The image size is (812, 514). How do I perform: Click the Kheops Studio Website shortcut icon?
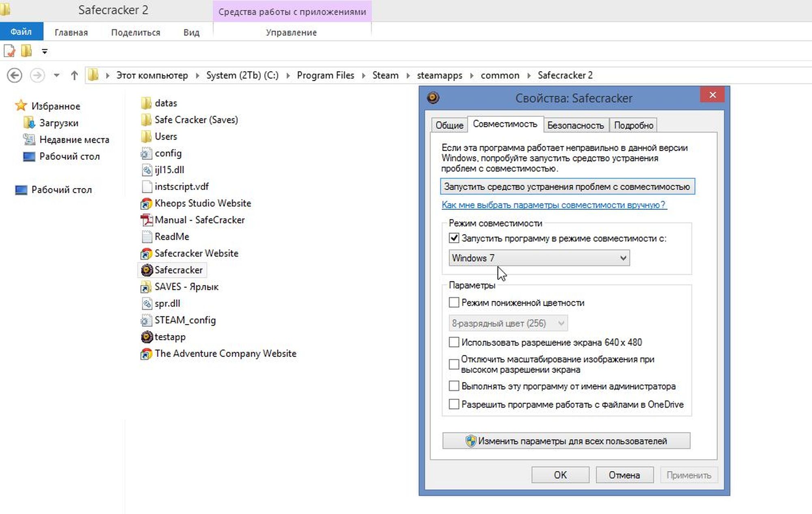pos(146,203)
